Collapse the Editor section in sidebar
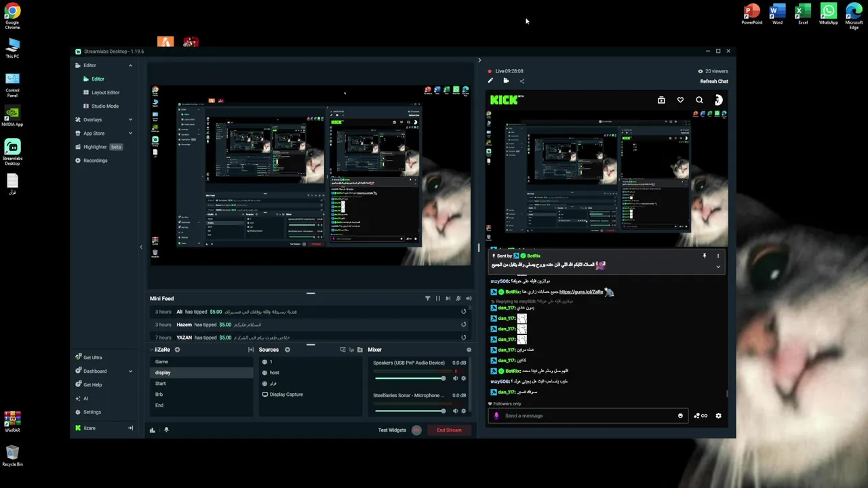This screenshot has width=868, height=488. [x=130, y=65]
